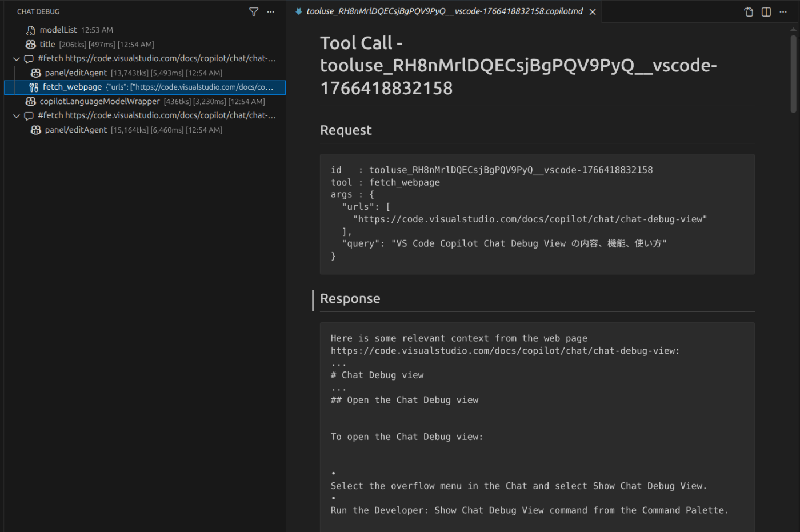Click the CHAT DEBUG panel title

tap(38, 11)
